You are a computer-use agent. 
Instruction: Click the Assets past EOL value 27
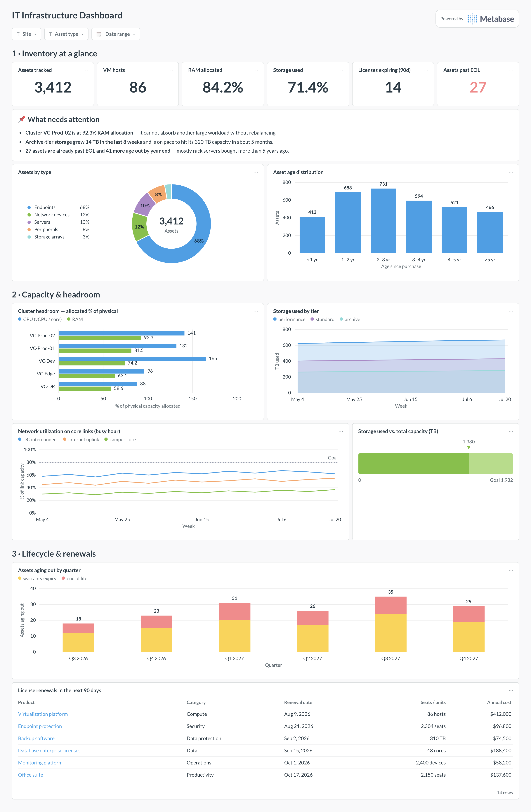click(x=478, y=87)
